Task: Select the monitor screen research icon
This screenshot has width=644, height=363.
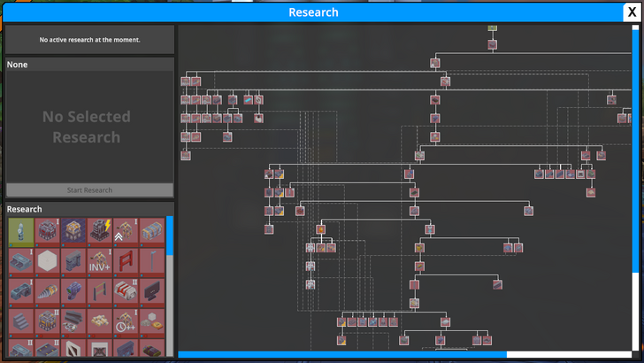Action: [x=152, y=292]
